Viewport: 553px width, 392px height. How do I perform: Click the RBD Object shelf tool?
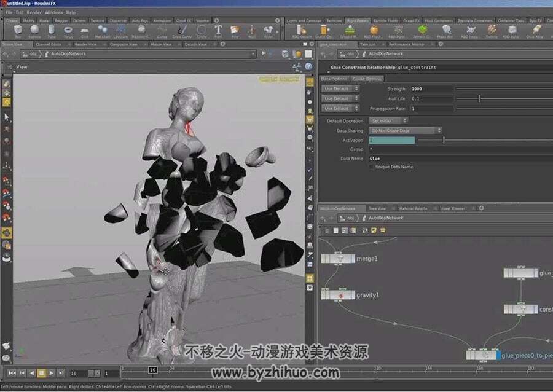pos(302,32)
